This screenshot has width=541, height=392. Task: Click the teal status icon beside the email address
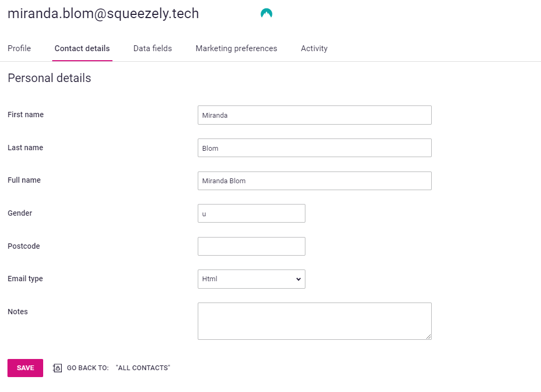267,13
